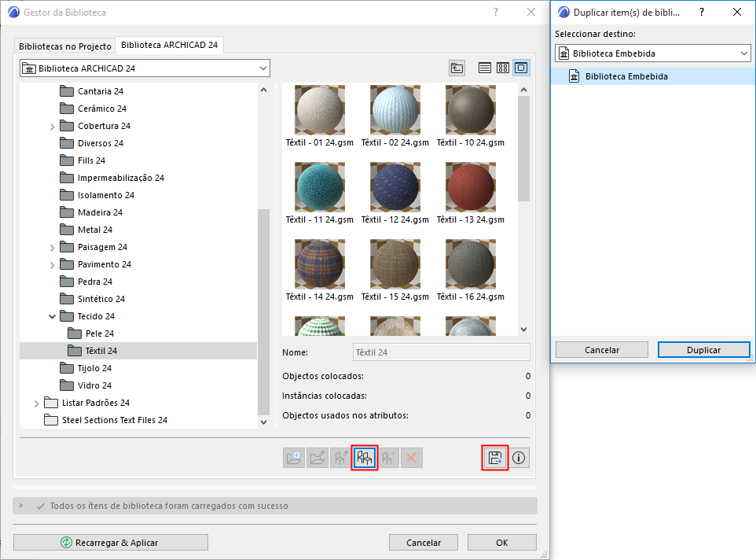Open the library item information icon
This screenshot has width=756, height=560.
point(519,458)
